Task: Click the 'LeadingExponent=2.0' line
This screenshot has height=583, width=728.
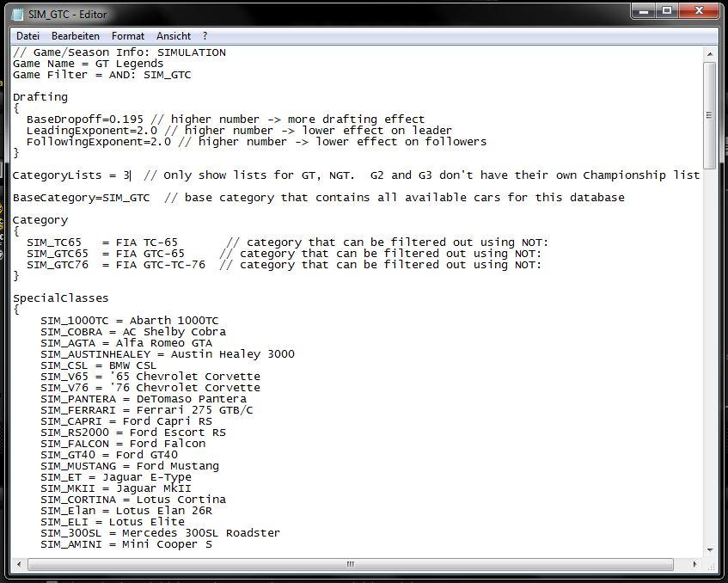Action: 239,131
